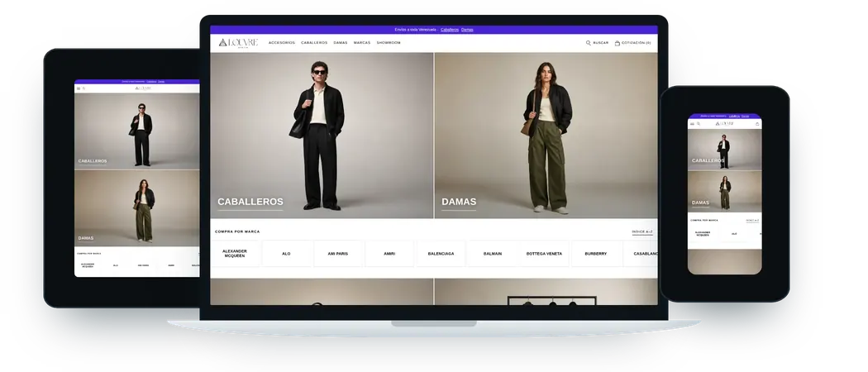Select the AMI Paris brand card on the laptop
The width and height of the screenshot is (868, 372).
[x=337, y=254]
